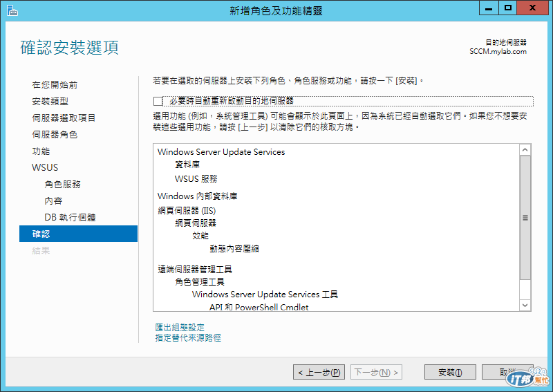
Task: Select the 在您開始前 step in the sidebar
Action: click(55, 84)
